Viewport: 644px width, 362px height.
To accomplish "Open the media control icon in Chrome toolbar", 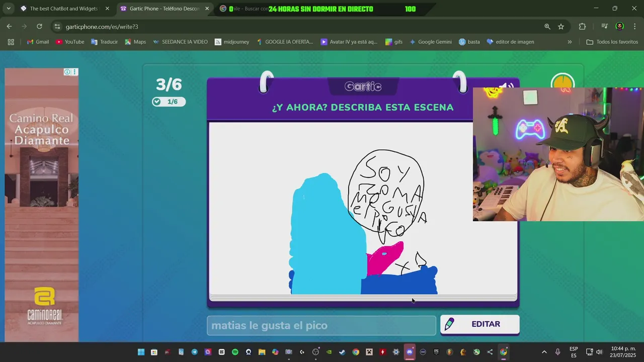I will pos(604,27).
